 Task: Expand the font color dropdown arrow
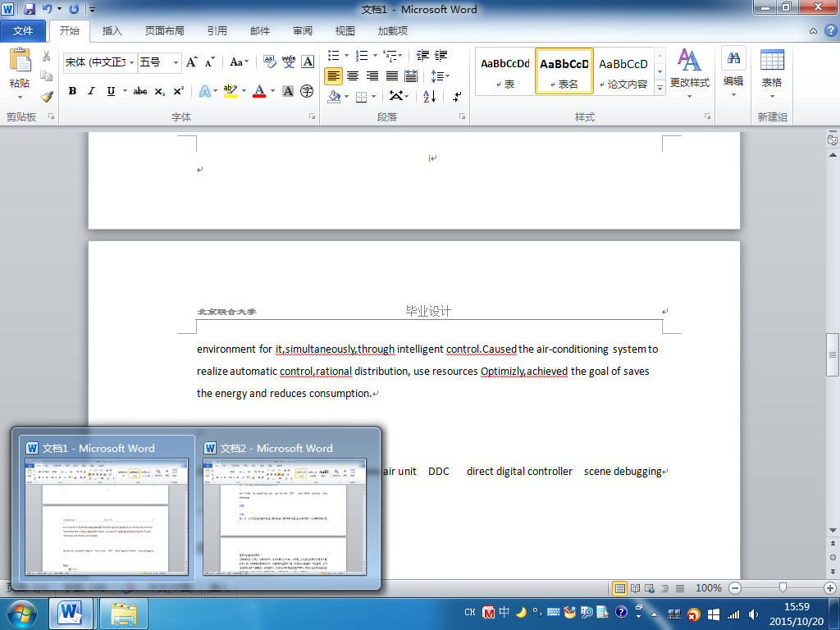pos(272,91)
